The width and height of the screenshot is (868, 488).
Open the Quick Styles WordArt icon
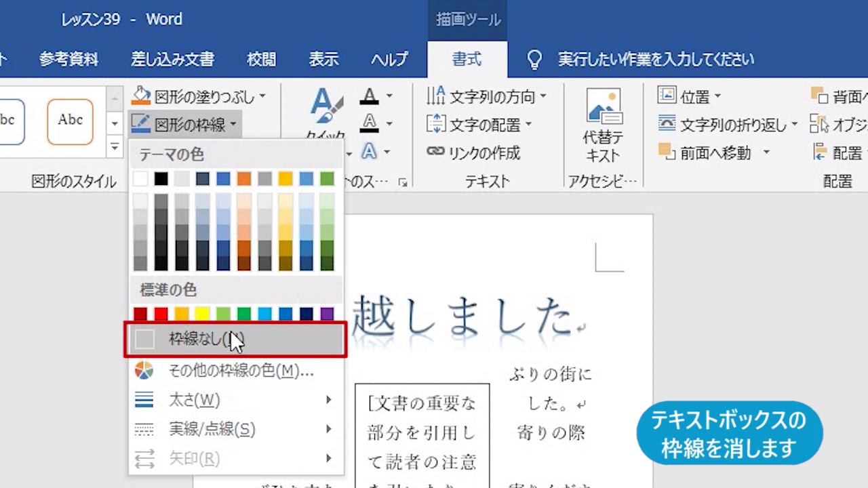click(326, 106)
